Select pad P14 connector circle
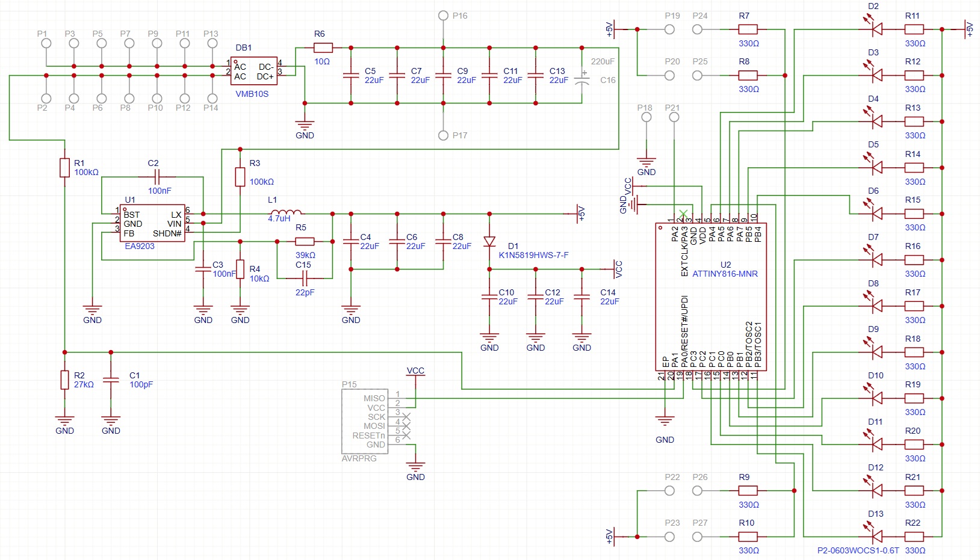This screenshot has height=560, width=980. pos(212,98)
